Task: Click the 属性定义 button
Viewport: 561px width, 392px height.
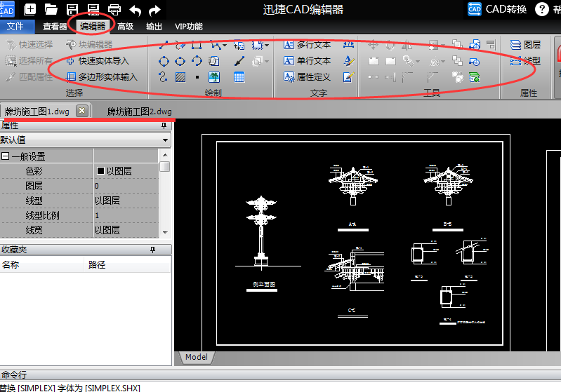Action: [307, 77]
